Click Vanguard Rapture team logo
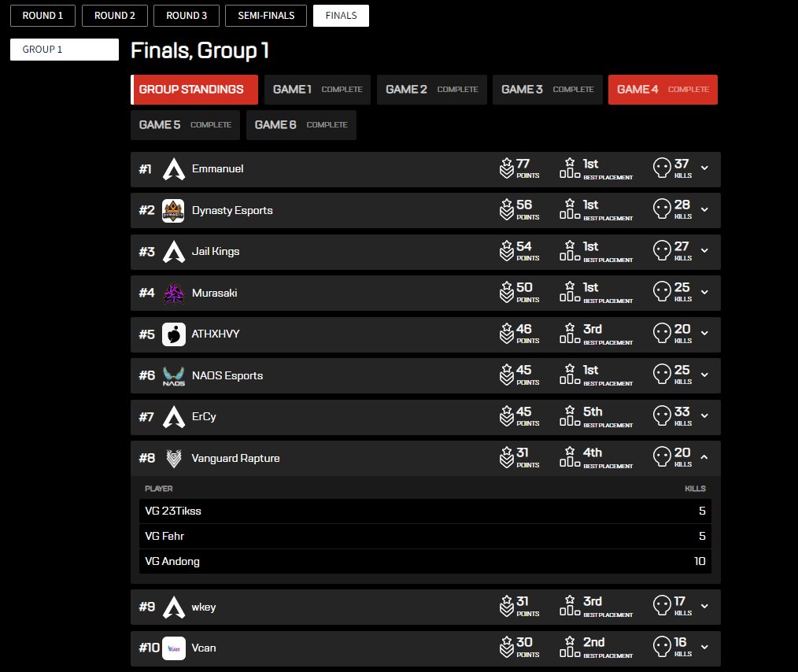Viewport: 798px width, 672px height. click(174, 458)
